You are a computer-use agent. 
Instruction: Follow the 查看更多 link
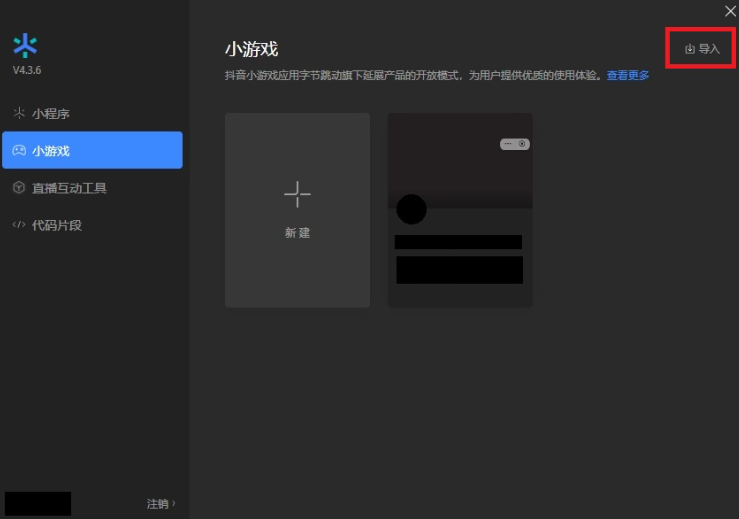(627, 75)
